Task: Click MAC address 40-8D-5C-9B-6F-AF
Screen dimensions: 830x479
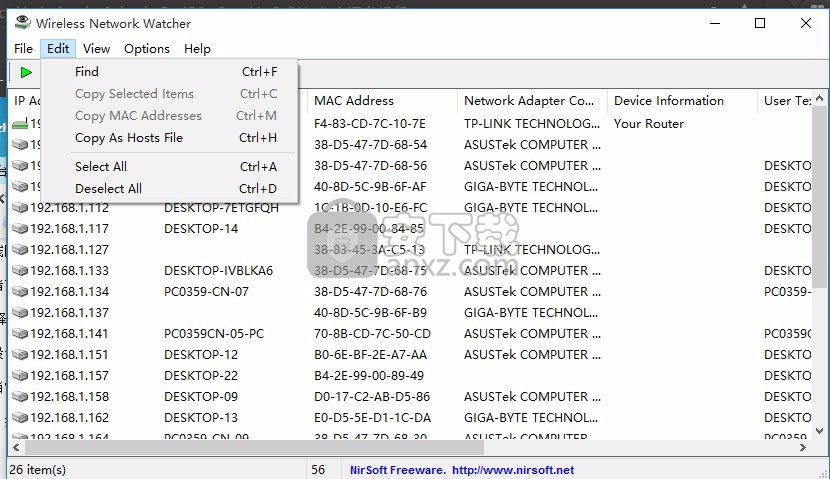Action: click(x=370, y=187)
